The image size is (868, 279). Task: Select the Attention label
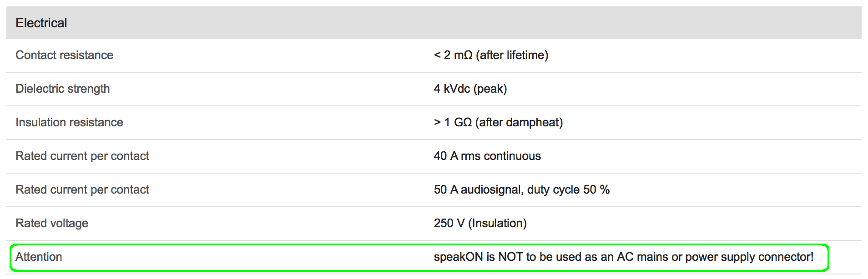point(39,257)
